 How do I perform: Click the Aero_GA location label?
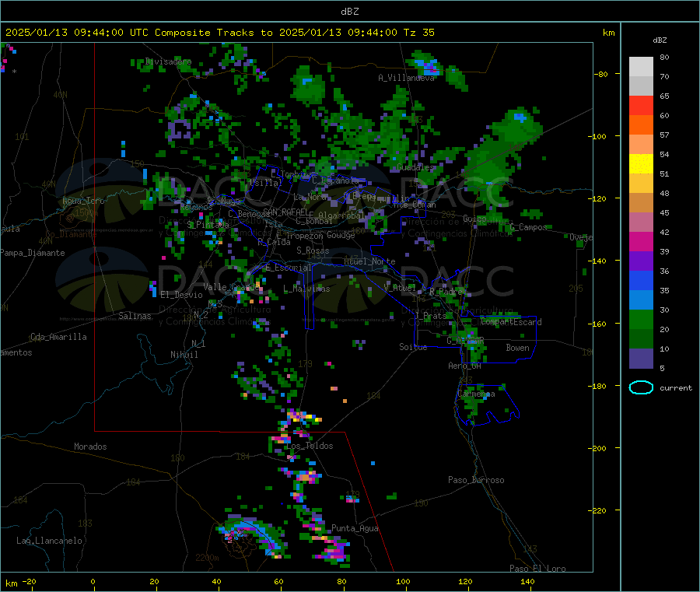[465, 366]
